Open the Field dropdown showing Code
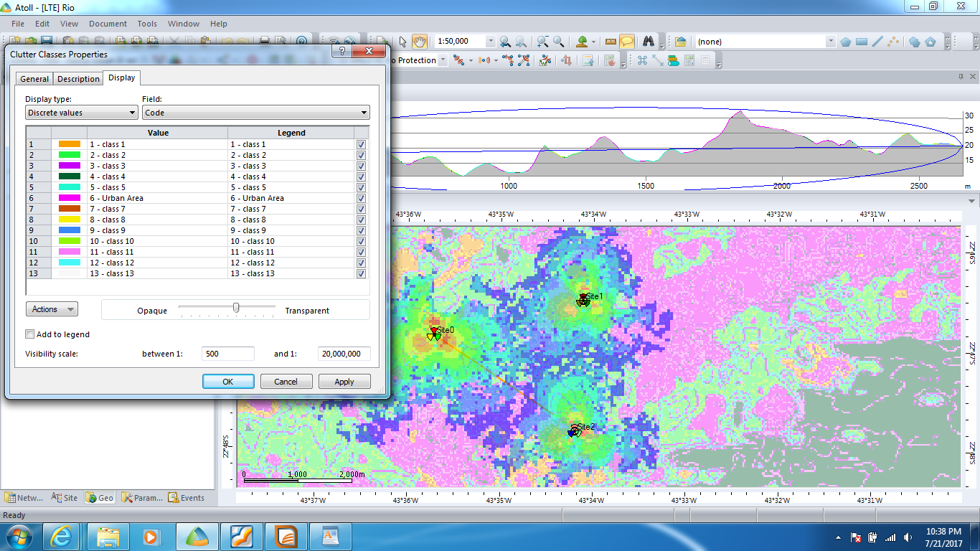This screenshot has width=980, height=551. click(x=256, y=113)
